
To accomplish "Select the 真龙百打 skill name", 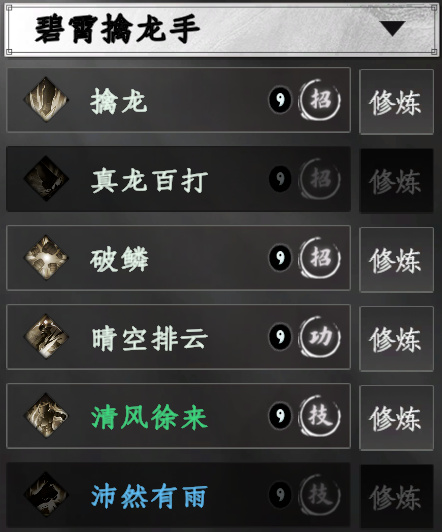I will pos(149,182).
